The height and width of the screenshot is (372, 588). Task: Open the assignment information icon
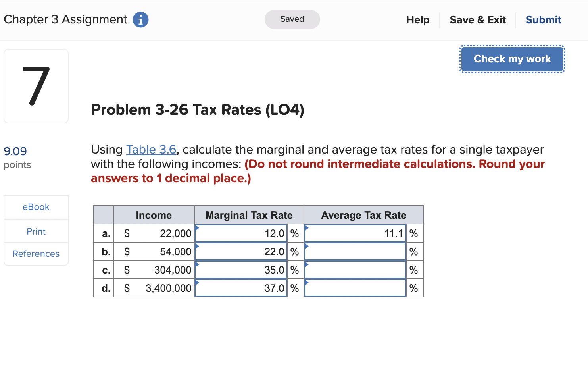click(x=140, y=19)
